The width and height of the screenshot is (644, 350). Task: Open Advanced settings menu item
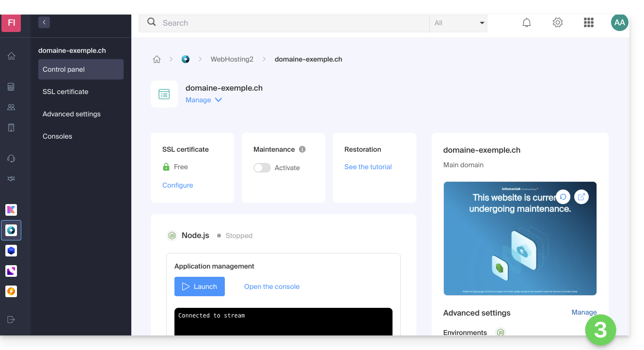72,114
